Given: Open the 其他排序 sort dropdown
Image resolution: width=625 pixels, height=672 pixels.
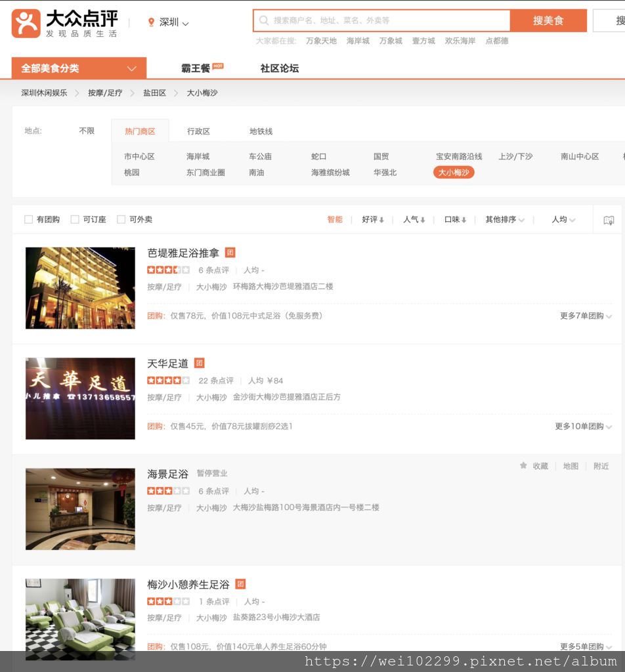Looking at the screenshot, I should 505,219.
